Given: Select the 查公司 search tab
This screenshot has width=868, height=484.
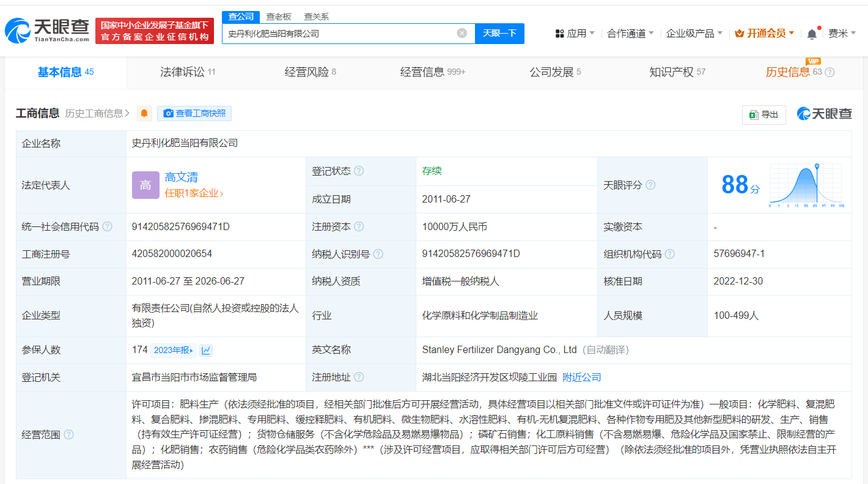Looking at the screenshot, I should coord(241,17).
